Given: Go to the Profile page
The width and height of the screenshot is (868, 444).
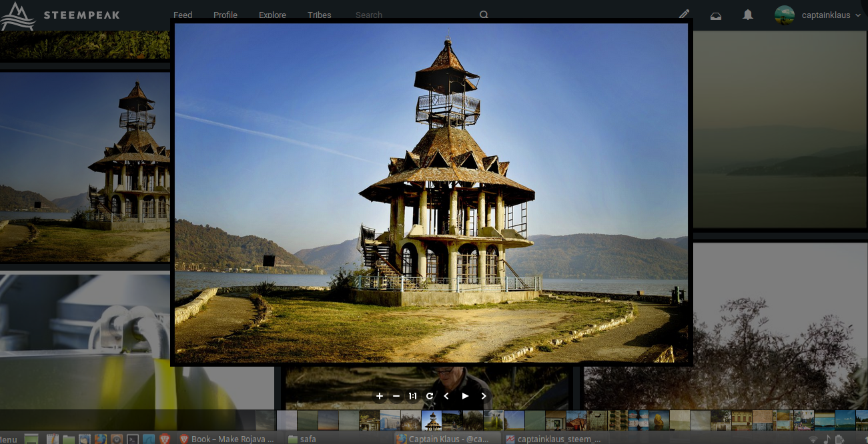Looking at the screenshot, I should [226, 15].
